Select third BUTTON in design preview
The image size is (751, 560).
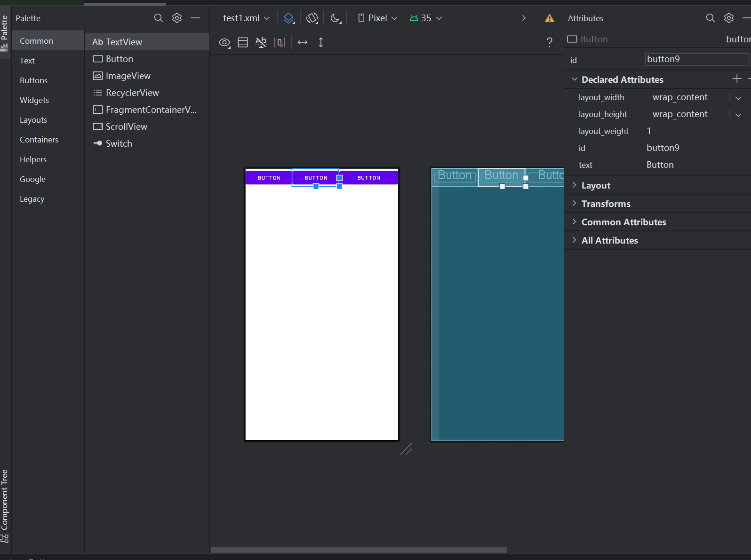pos(368,178)
